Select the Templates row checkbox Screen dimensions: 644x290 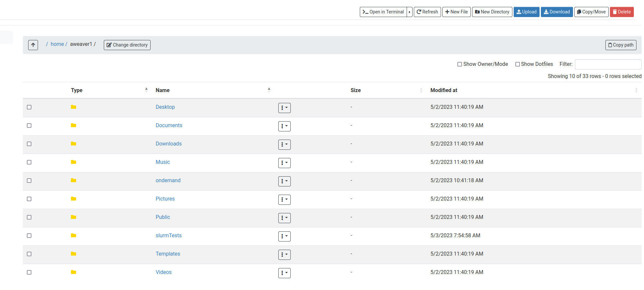pyautogui.click(x=29, y=254)
